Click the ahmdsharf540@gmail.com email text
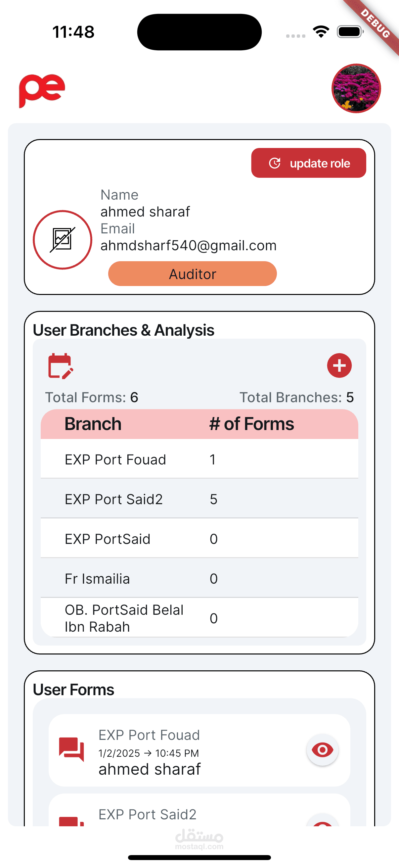Screen dimensions: 399x868 (x=188, y=246)
